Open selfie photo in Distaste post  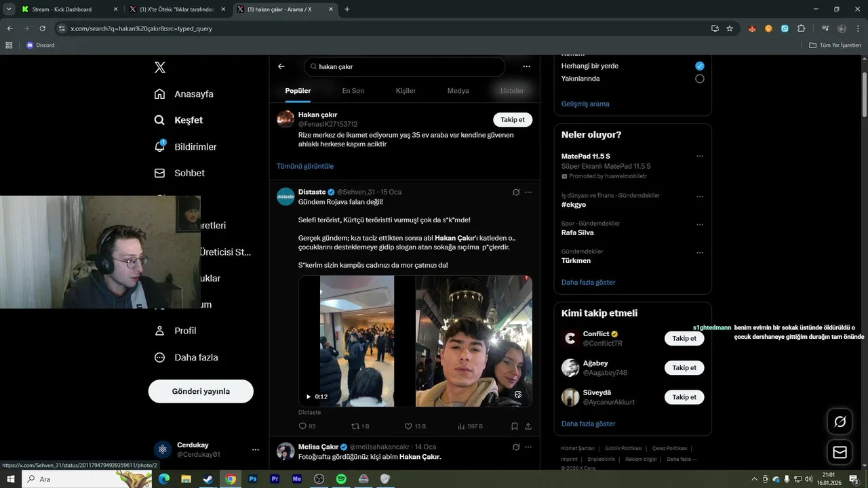click(473, 341)
